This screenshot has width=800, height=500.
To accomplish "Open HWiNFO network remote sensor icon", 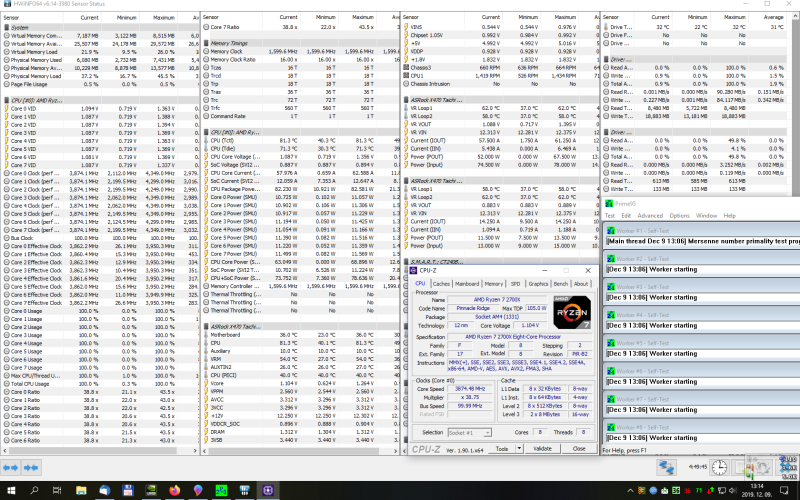I will 666,467.
